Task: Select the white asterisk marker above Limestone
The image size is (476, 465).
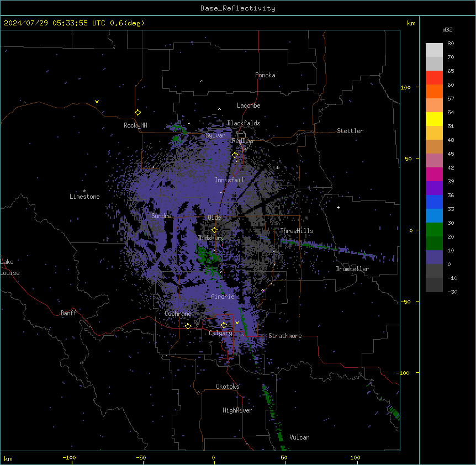Action: click(84, 191)
